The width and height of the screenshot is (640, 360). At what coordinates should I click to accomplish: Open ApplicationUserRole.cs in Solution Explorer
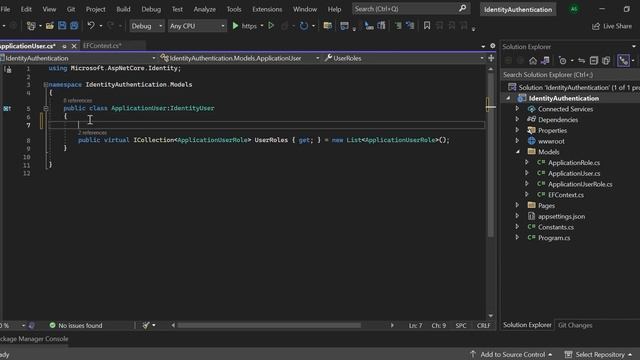coord(580,184)
